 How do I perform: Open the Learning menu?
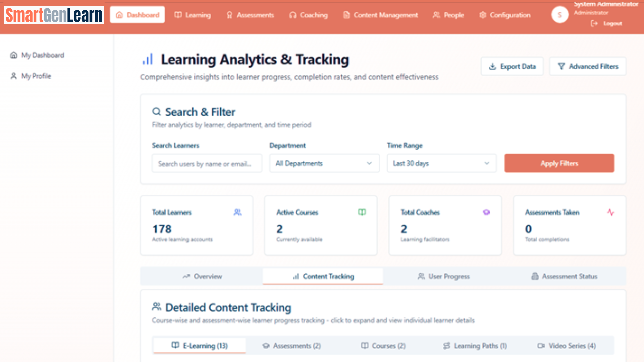(x=193, y=15)
